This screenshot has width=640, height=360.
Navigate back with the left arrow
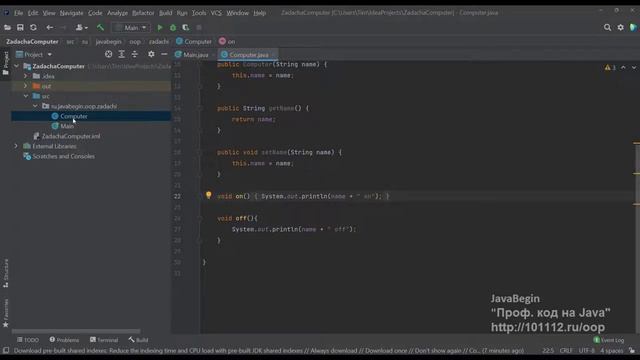pos(49,27)
